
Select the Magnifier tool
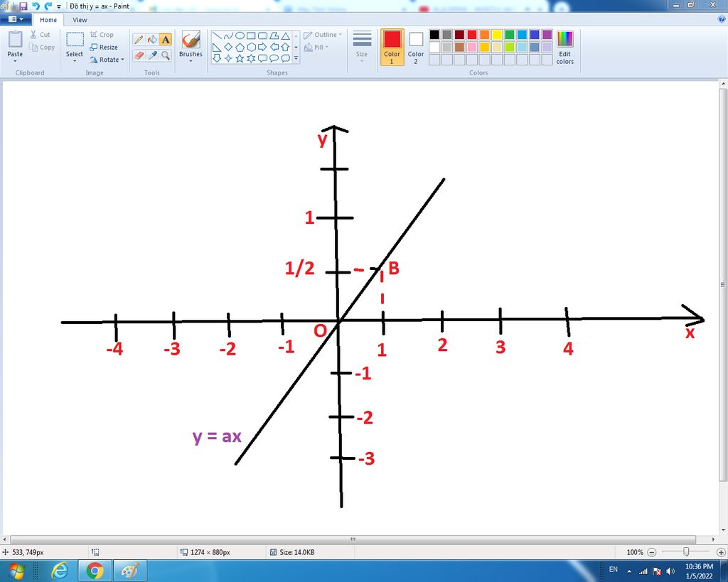point(165,55)
